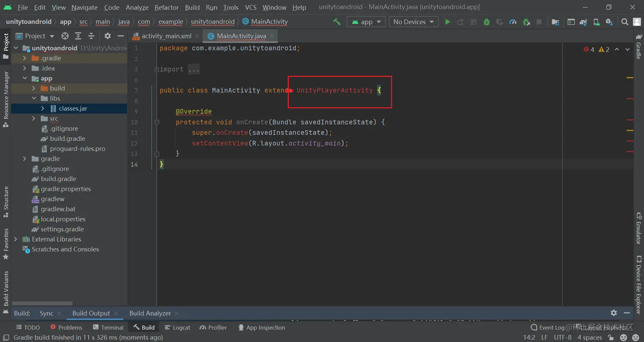
Task: Click the Select Opened File target icon
Action: tap(65, 36)
